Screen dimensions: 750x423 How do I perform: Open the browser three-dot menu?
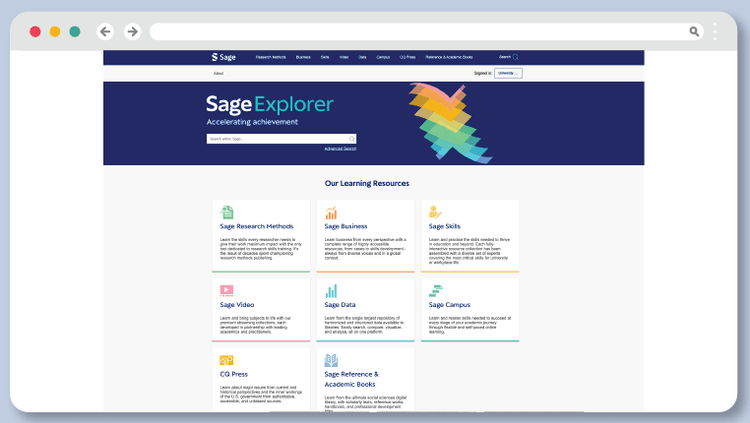pyautogui.click(x=715, y=32)
